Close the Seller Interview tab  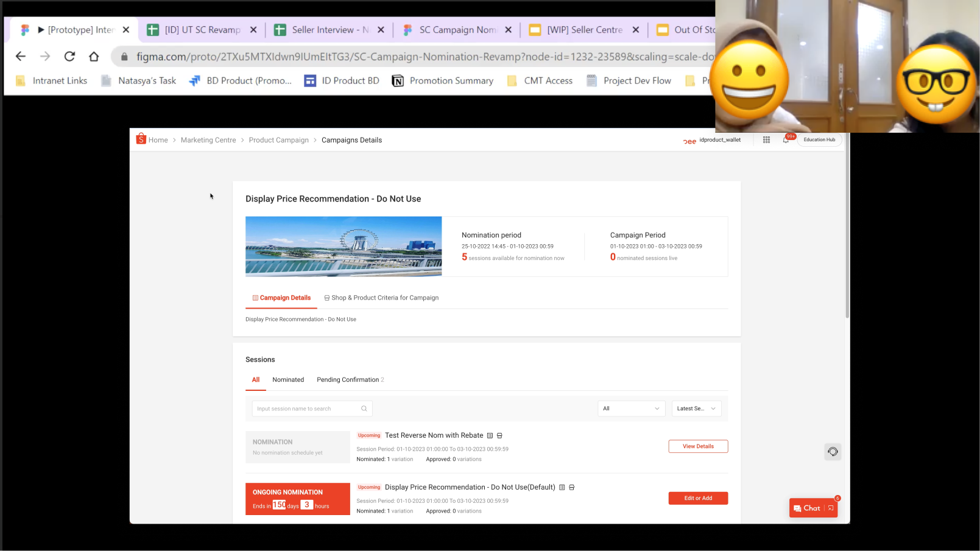click(381, 29)
